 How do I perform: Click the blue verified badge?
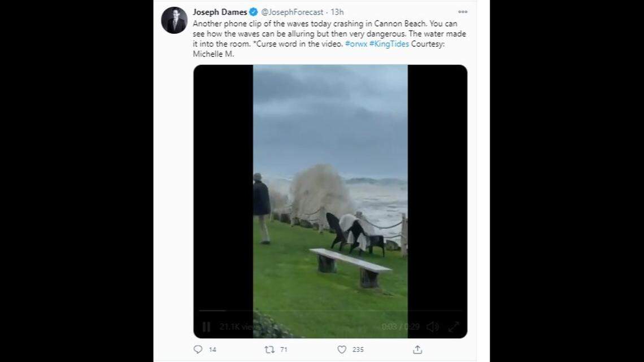254,12
